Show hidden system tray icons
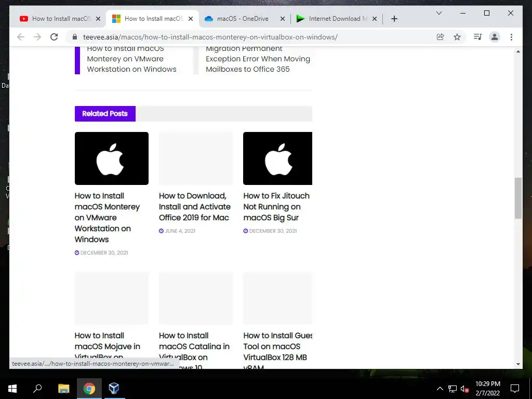 coord(440,389)
